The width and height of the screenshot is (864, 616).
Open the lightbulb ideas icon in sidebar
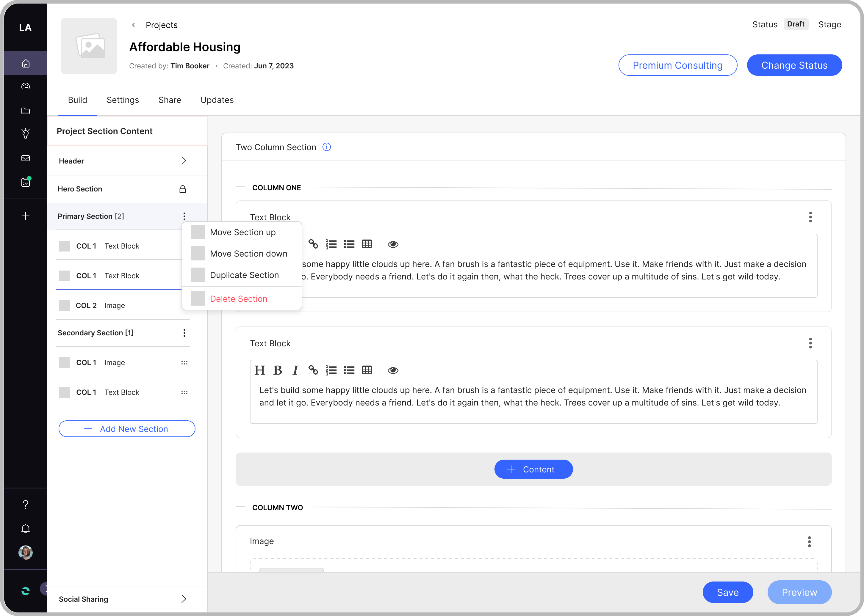(x=25, y=133)
